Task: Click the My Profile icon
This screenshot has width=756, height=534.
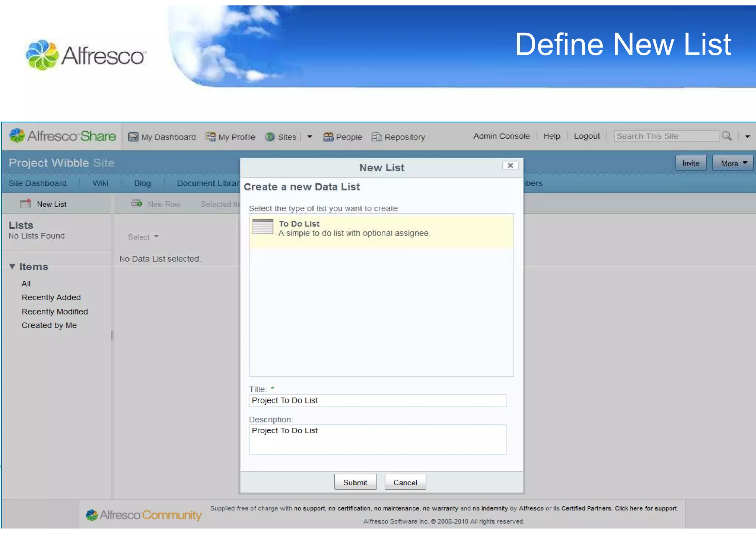Action: pyautogui.click(x=210, y=137)
